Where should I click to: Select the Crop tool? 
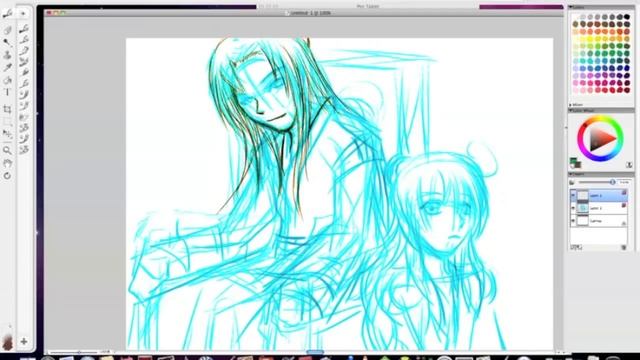pyautogui.click(x=7, y=109)
